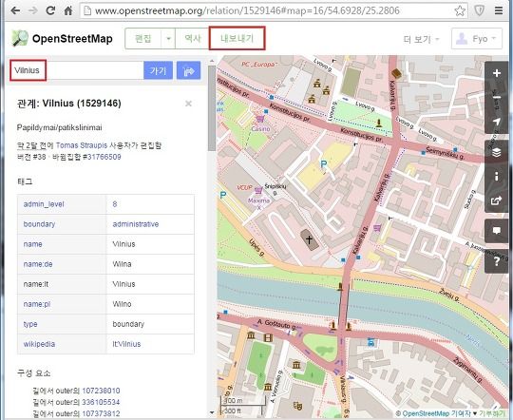The height and width of the screenshot is (420, 513).
Task: Click the type tag key link
Action: tap(30, 324)
